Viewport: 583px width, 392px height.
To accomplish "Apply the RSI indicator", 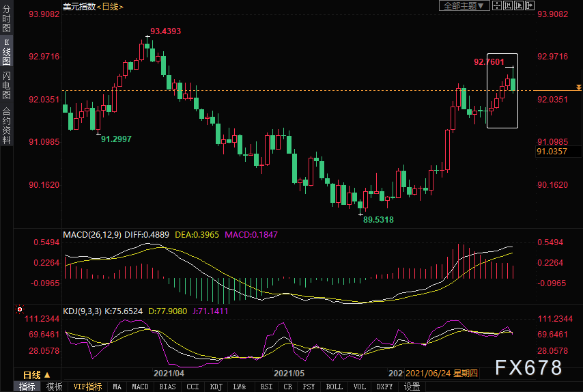I will click(266, 387).
